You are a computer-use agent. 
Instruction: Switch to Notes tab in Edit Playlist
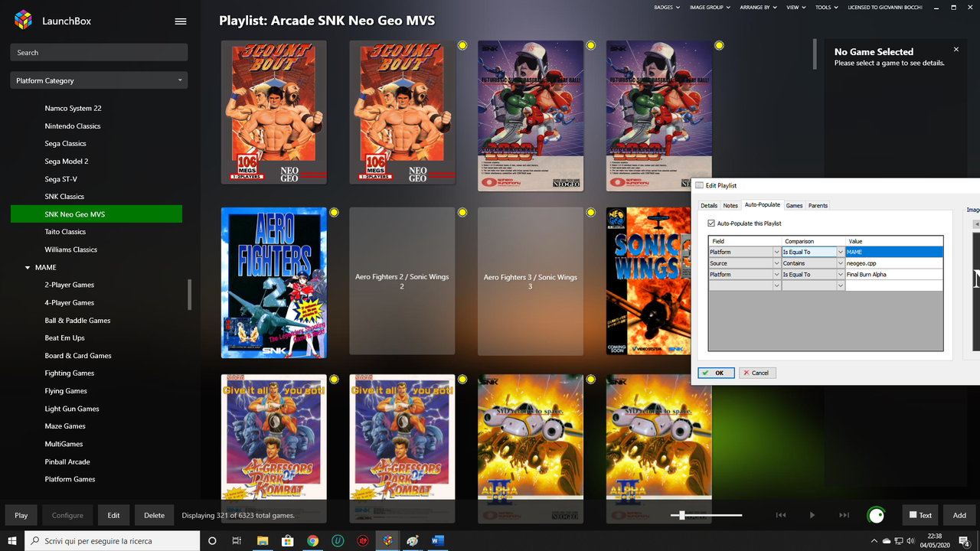[730, 205]
